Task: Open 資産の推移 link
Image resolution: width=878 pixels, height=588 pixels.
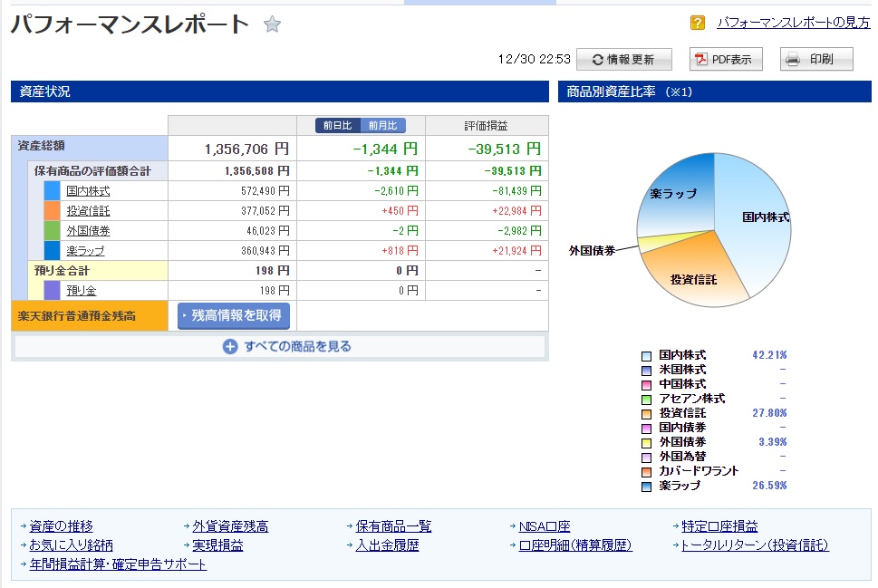Action: (61, 526)
